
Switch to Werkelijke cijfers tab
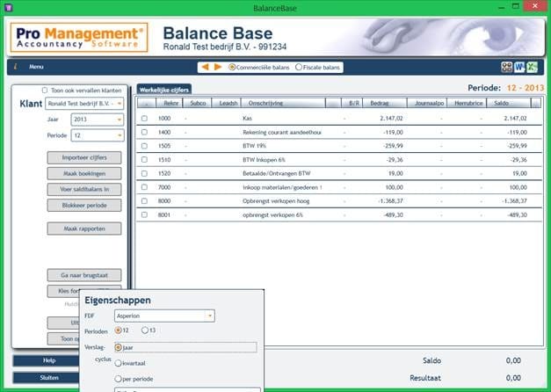164,90
